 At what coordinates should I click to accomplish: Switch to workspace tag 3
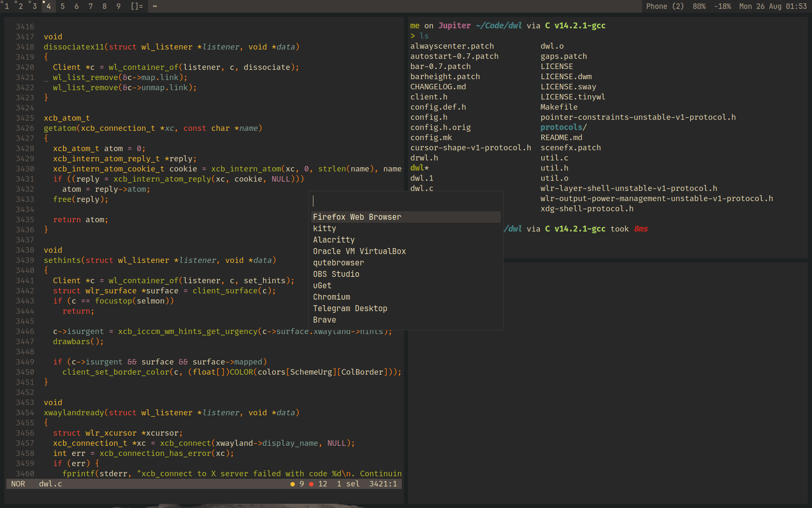pyautogui.click(x=35, y=6)
